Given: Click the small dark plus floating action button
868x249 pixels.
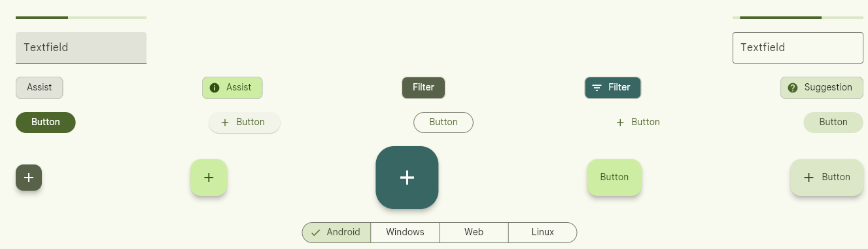Looking at the screenshot, I should coord(29,178).
